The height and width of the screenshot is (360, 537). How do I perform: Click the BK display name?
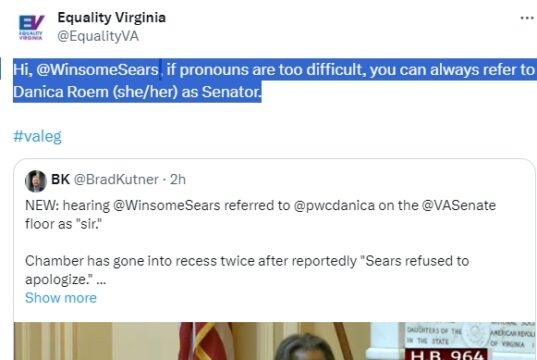click(x=61, y=179)
